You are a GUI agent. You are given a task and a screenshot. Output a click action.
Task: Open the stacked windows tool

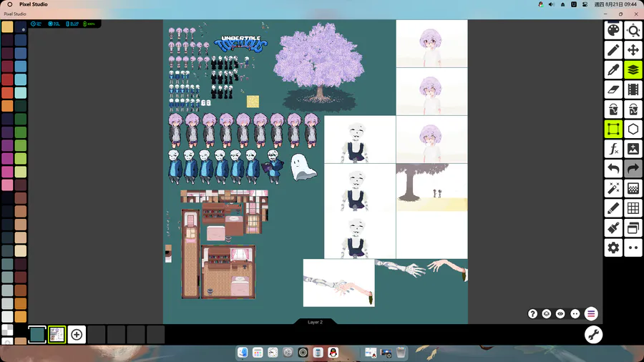(x=633, y=228)
